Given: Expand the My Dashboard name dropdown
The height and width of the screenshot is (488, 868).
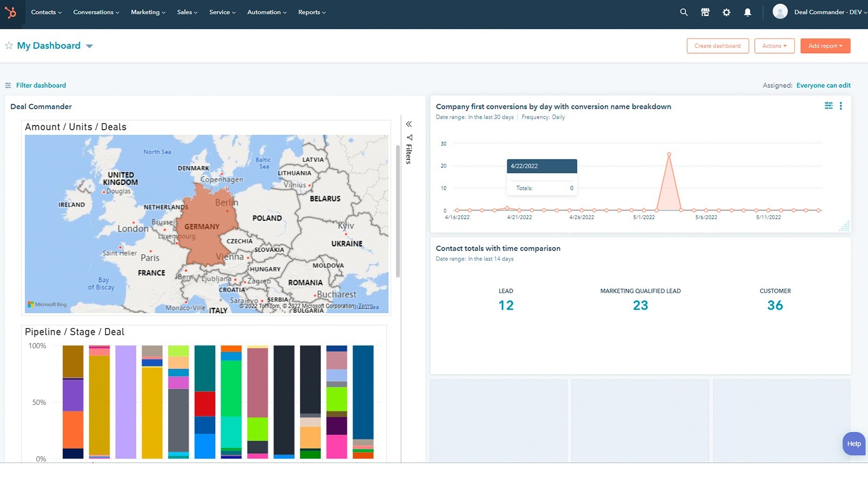Looking at the screenshot, I should tap(90, 46).
